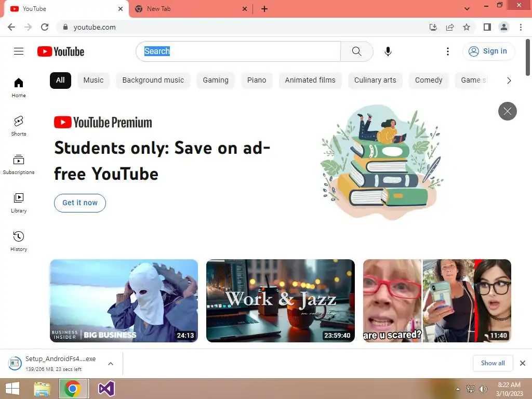
Task: Click the taskbar volume speaker icon
Action: pyautogui.click(x=483, y=389)
